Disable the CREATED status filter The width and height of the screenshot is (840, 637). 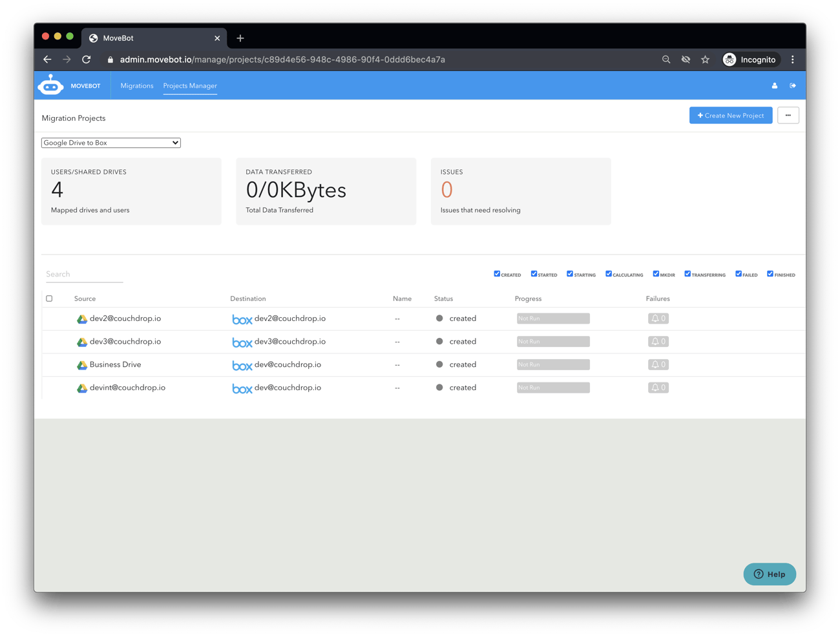click(497, 273)
